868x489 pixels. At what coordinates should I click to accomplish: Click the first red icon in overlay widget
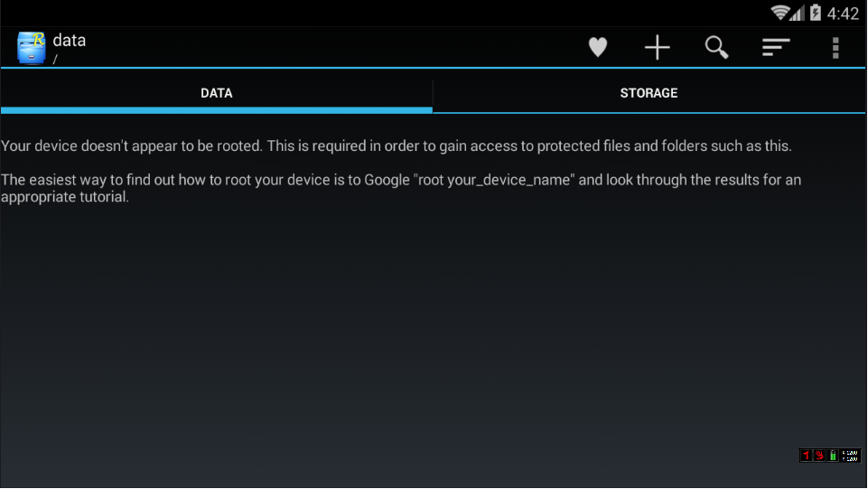807,456
